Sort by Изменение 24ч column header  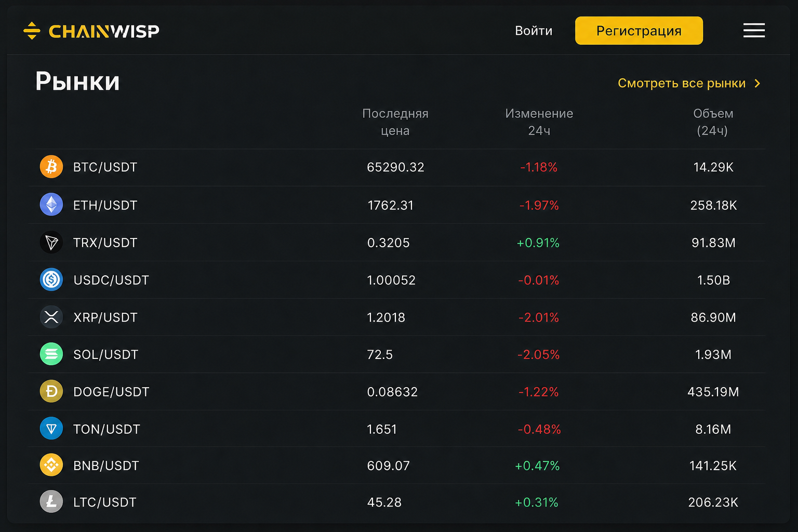[x=539, y=122]
